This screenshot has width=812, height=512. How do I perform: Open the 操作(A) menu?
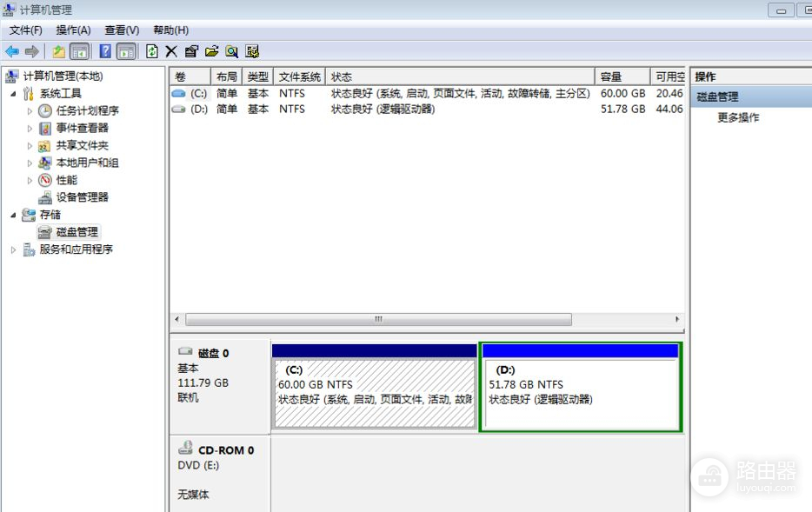point(73,30)
